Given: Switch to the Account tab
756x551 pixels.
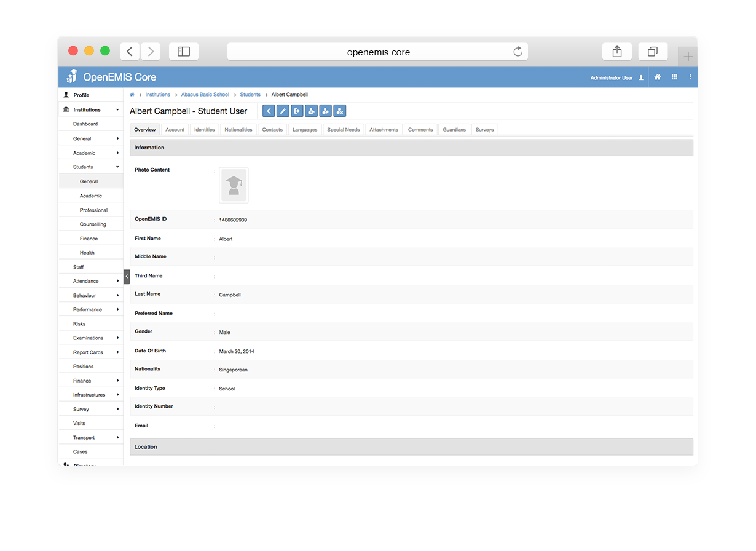Looking at the screenshot, I should point(175,130).
